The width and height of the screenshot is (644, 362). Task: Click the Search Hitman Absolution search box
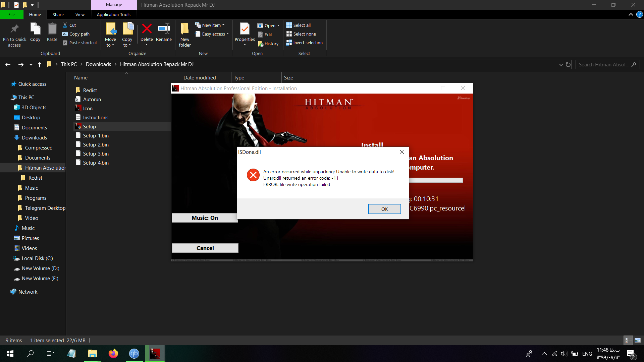tap(603, 65)
